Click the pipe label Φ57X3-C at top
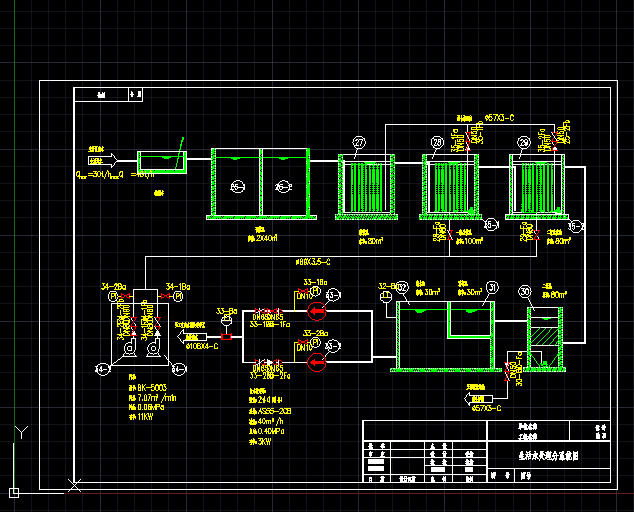 point(499,118)
